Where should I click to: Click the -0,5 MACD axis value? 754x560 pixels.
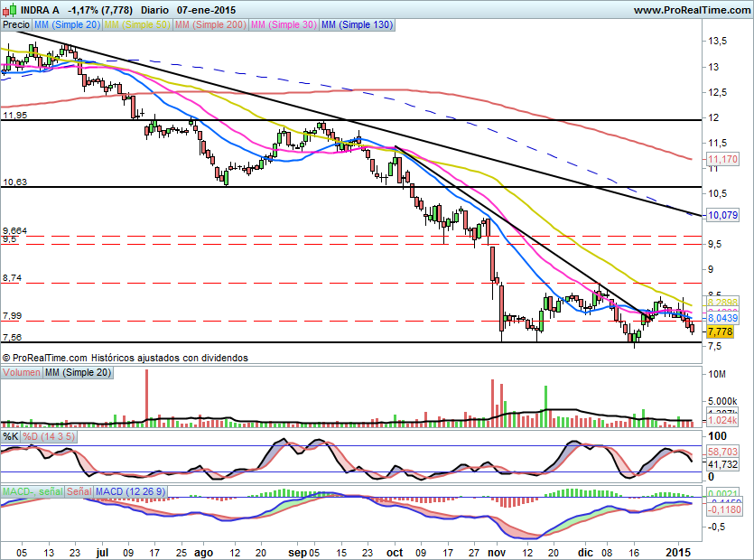717,527
